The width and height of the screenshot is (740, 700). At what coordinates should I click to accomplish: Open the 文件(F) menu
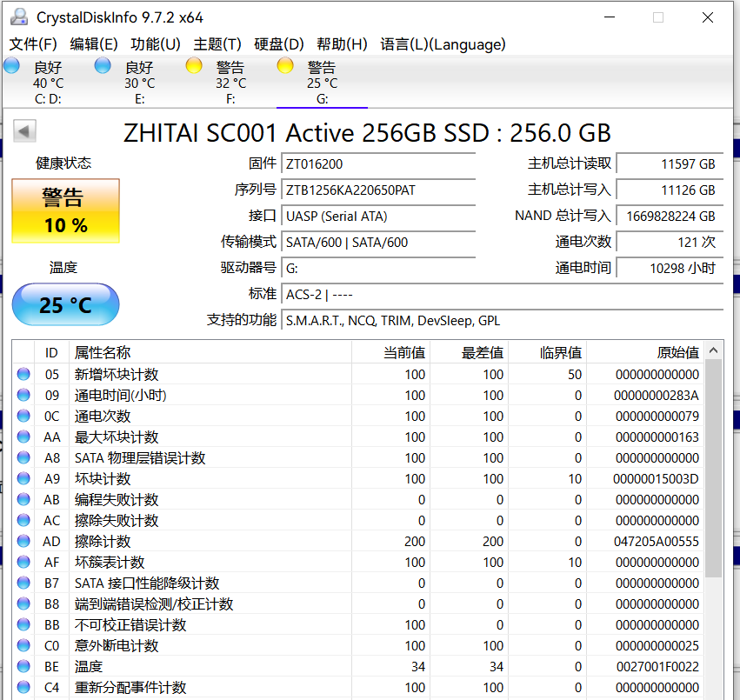coord(33,44)
